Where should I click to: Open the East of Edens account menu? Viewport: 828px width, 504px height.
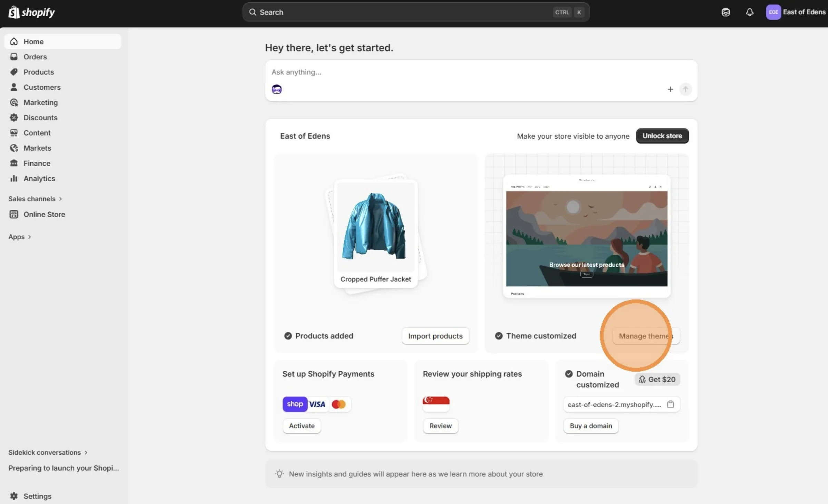[x=796, y=12]
